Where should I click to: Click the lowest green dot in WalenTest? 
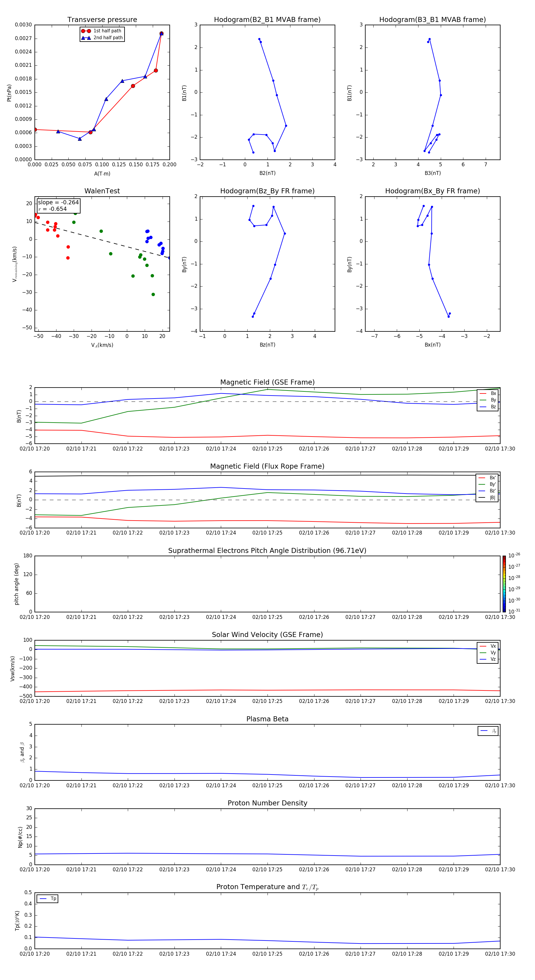tap(153, 295)
